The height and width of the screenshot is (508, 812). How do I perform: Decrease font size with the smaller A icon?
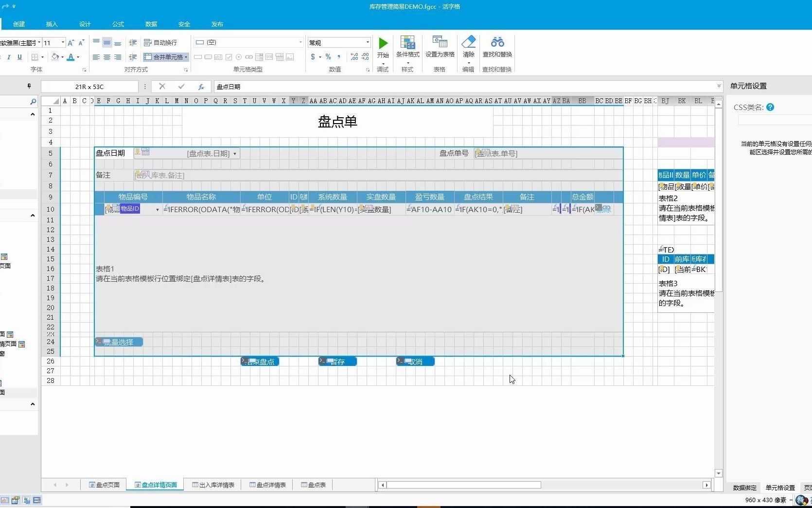[x=81, y=43]
